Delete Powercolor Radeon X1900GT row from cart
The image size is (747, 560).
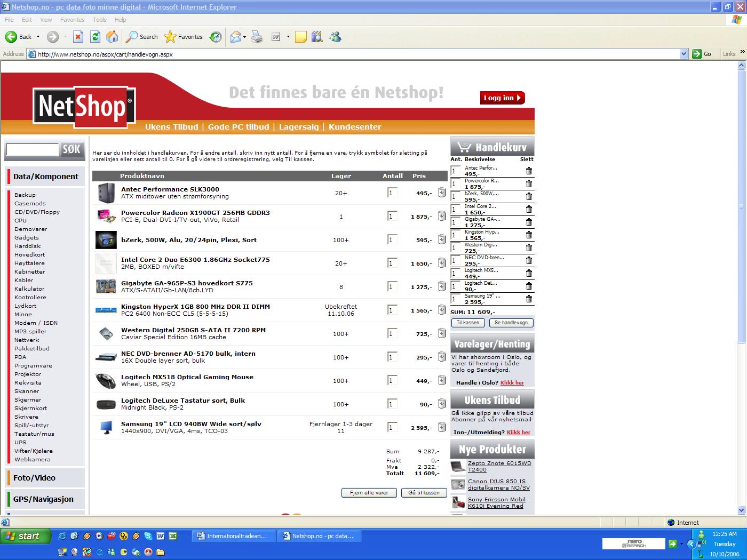coord(442,216)
